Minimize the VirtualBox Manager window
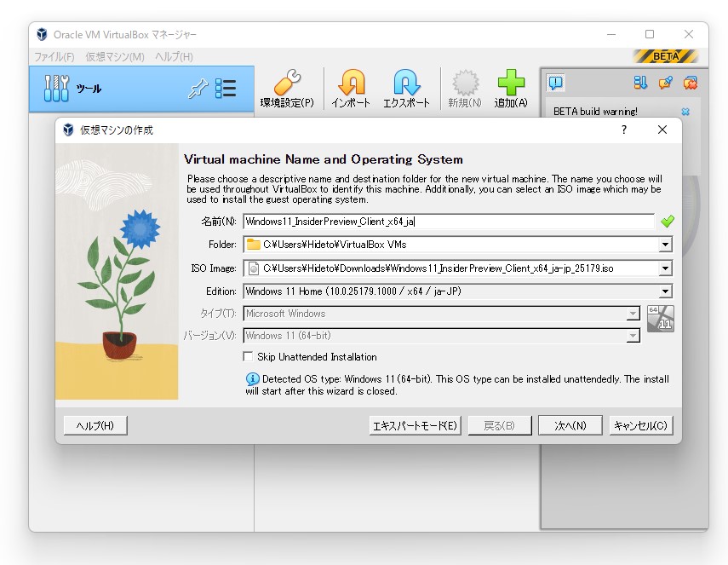 (x=611, y=34)
